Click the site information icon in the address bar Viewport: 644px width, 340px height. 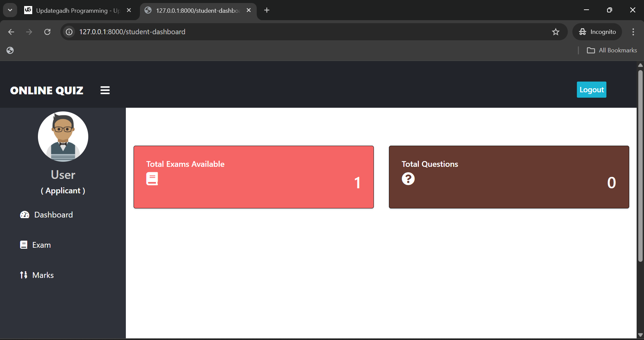69,32
